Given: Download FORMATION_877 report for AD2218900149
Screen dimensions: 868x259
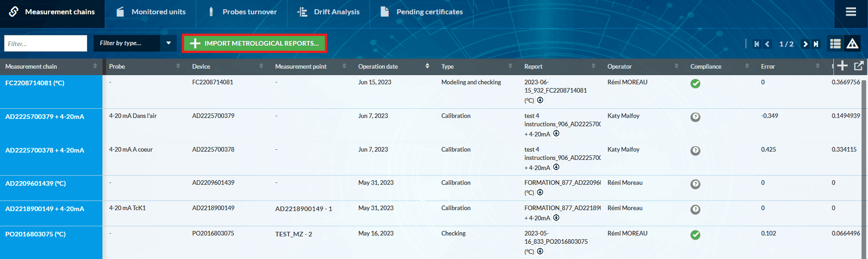Looking at the screenshot, I should coord(556,218).
